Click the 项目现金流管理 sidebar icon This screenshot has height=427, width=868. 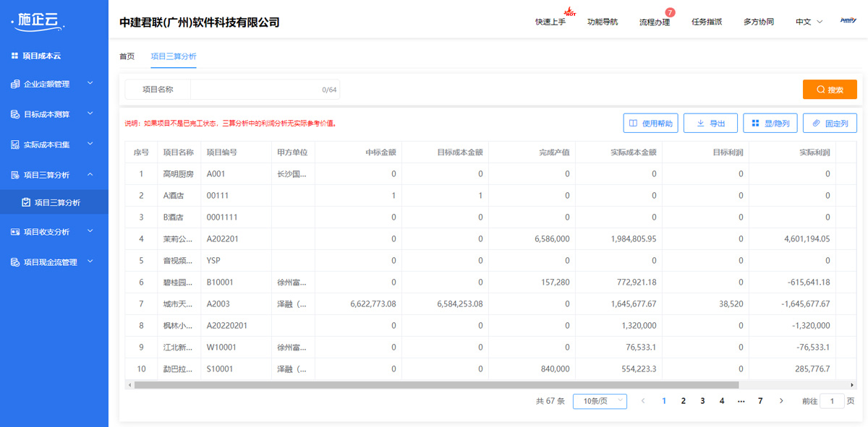(x=15, y=262)
